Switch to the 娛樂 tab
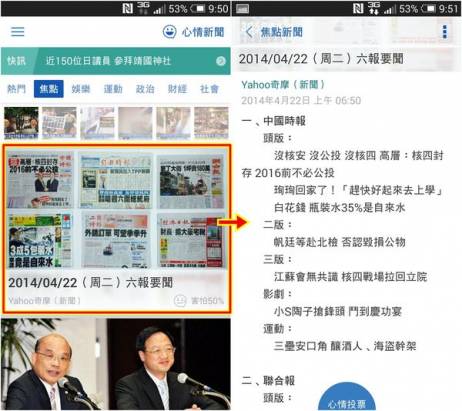The image size is (462, 411). tap(81, 89)
